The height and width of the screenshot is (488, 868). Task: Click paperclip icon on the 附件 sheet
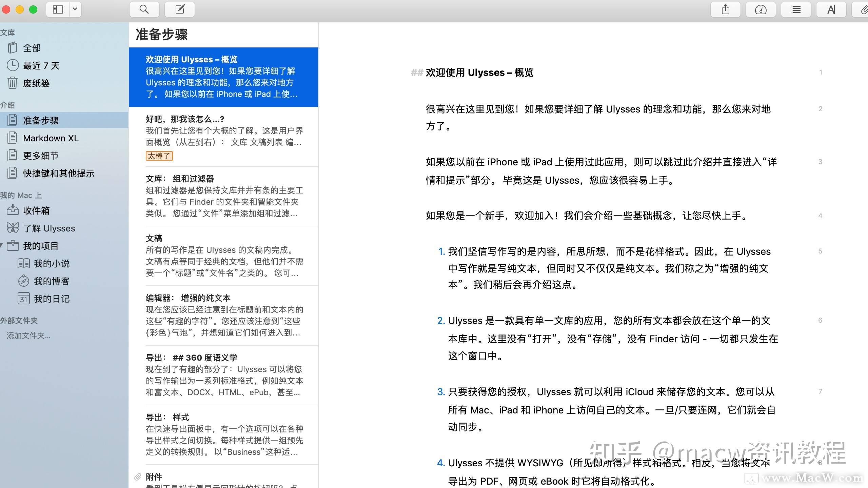[x=138, y=477]
